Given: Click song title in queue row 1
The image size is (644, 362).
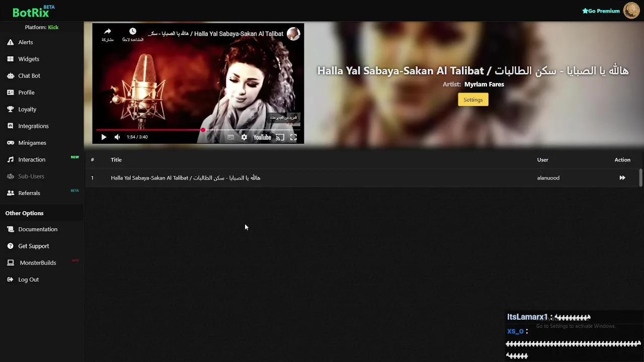Looking at the screenshot, I should click(186, 177).
